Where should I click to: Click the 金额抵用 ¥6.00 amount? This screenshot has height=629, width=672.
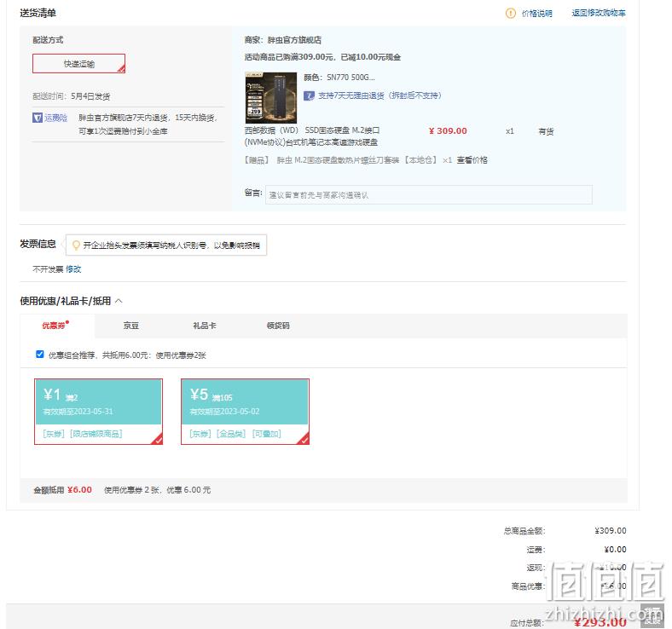pos(79,490)
